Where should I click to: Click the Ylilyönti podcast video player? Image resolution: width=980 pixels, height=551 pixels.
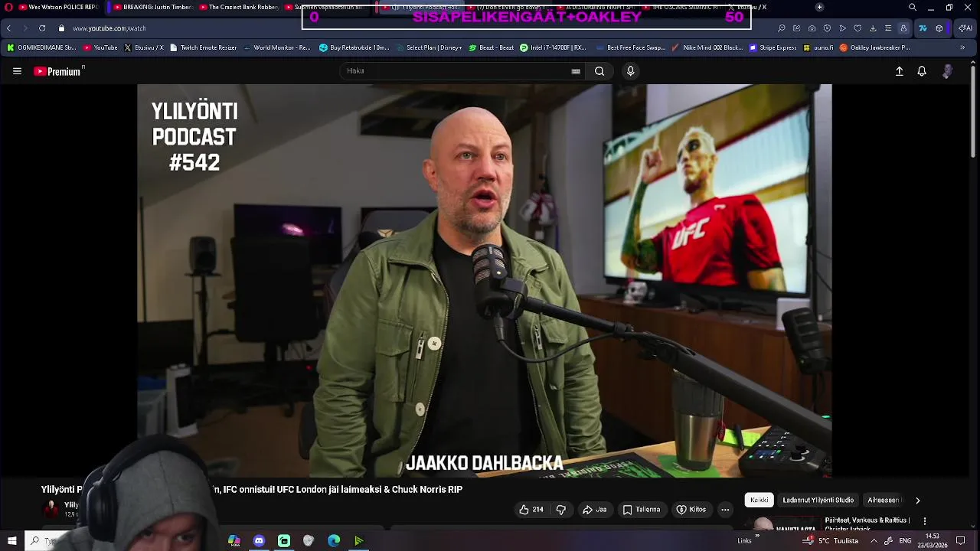click(484, 281)
